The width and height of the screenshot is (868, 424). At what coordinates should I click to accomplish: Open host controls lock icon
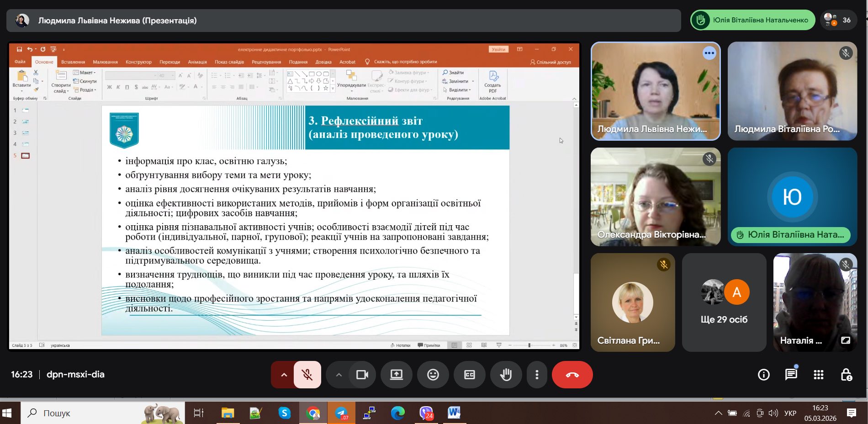coord(846,375)
